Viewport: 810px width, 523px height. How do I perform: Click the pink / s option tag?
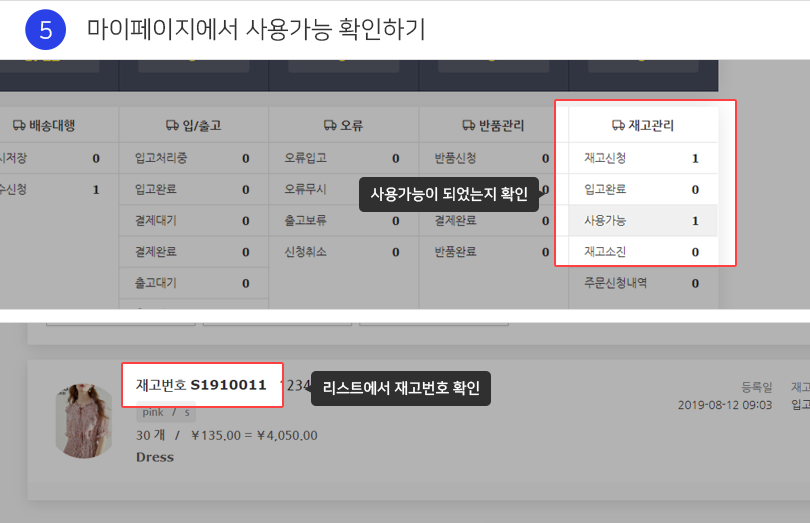(x=166, y=412)
